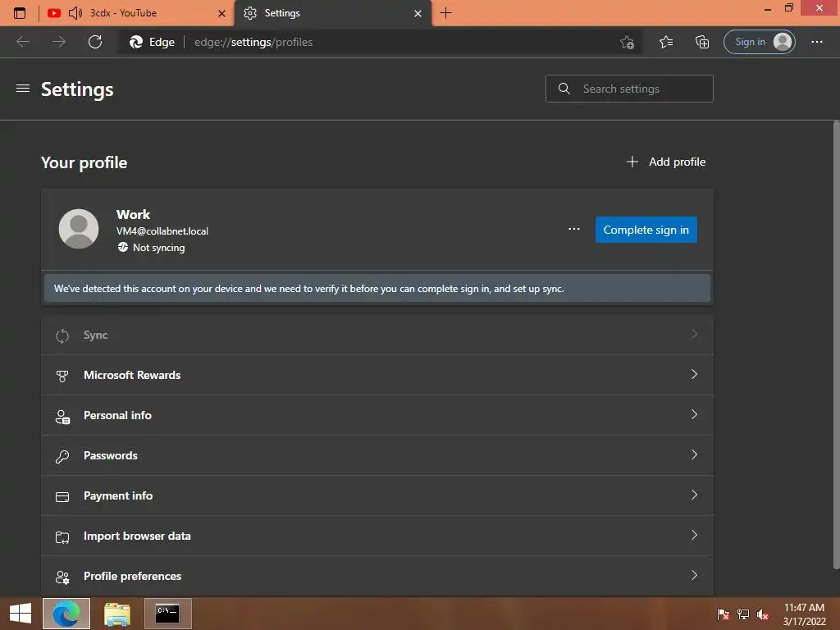Open more actions for the Work profile

573,230
